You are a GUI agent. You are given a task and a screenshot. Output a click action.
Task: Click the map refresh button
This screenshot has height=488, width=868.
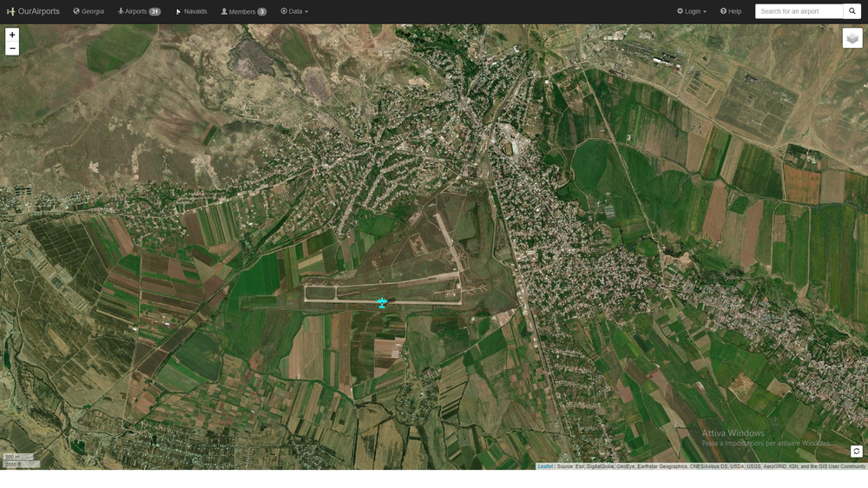coord(857,451)
